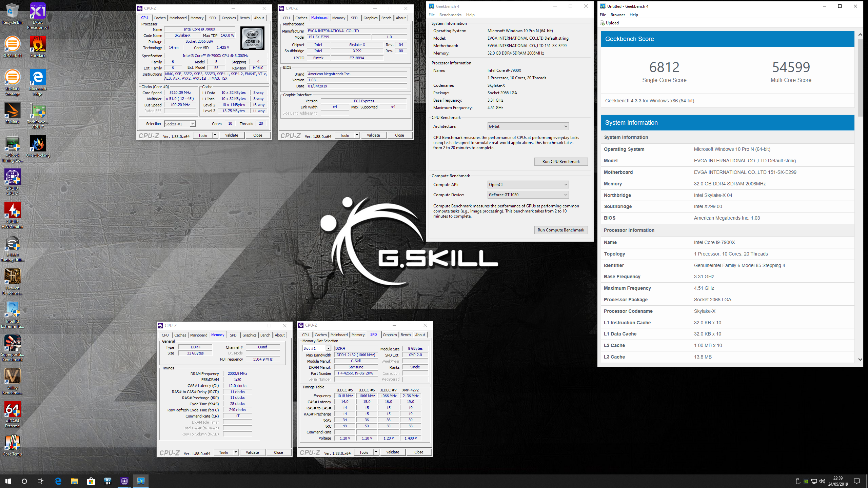Open Task View from taskbar
The width and height of the screenshot is (868, 488).
coord(41,481)
